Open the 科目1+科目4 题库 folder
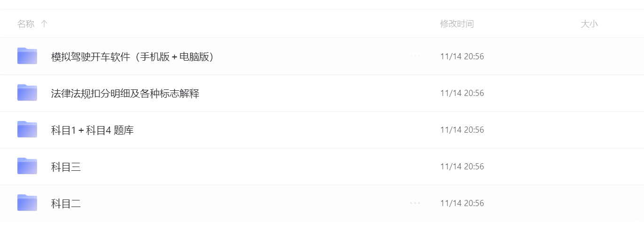 [x=92, y=130]
